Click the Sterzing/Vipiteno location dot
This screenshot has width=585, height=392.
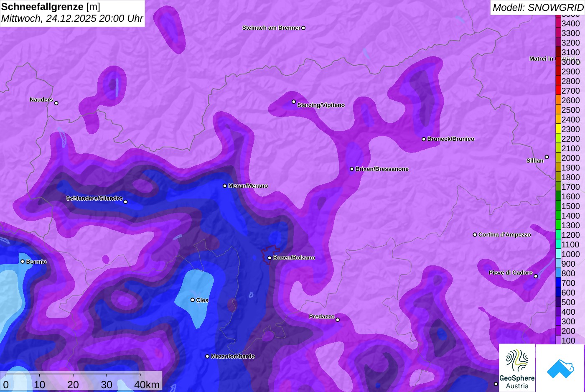pos(294,102)
